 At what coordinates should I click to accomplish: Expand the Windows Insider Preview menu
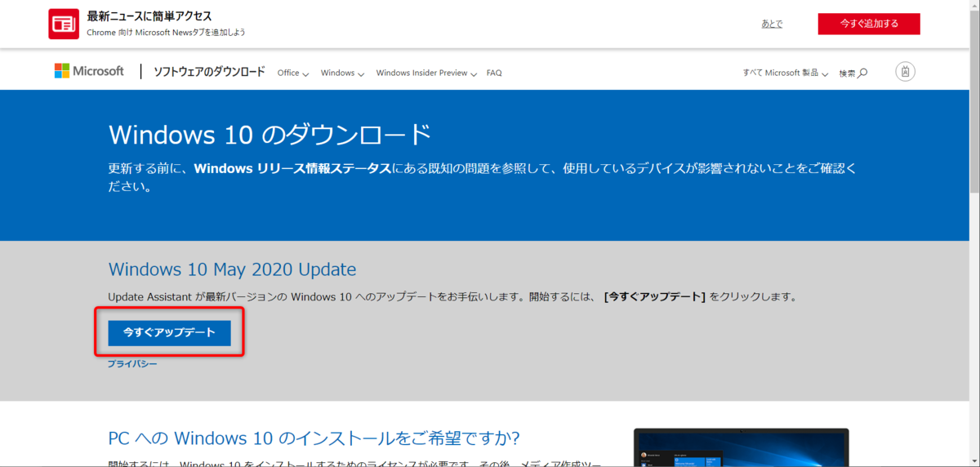point(426,73)
